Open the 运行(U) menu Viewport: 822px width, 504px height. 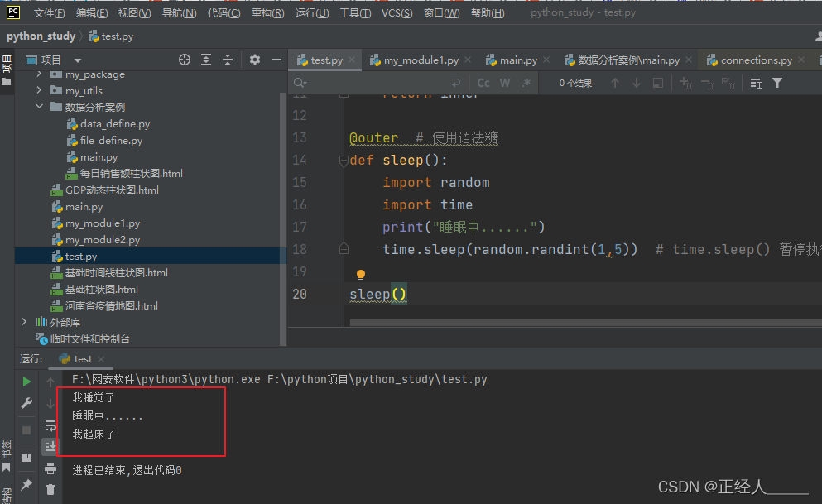tap(312, 13)
